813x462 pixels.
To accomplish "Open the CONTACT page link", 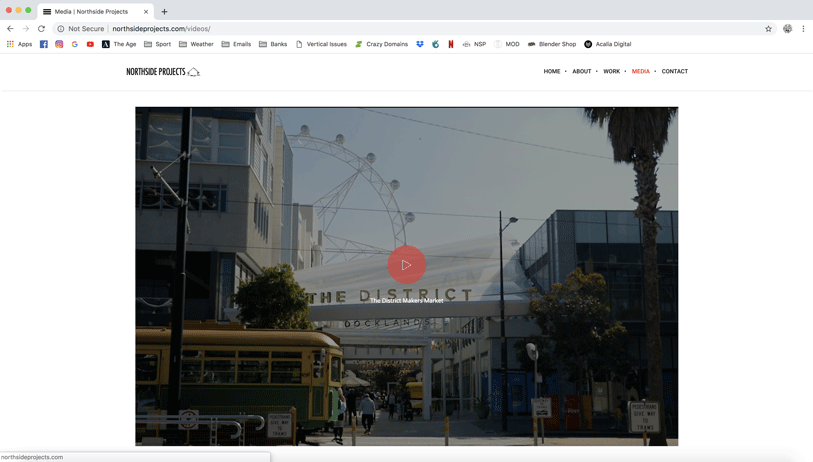I will (674, 72).
